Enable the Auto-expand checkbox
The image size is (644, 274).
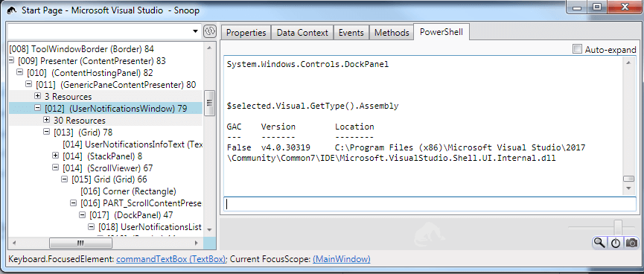(x=578, y=49)
